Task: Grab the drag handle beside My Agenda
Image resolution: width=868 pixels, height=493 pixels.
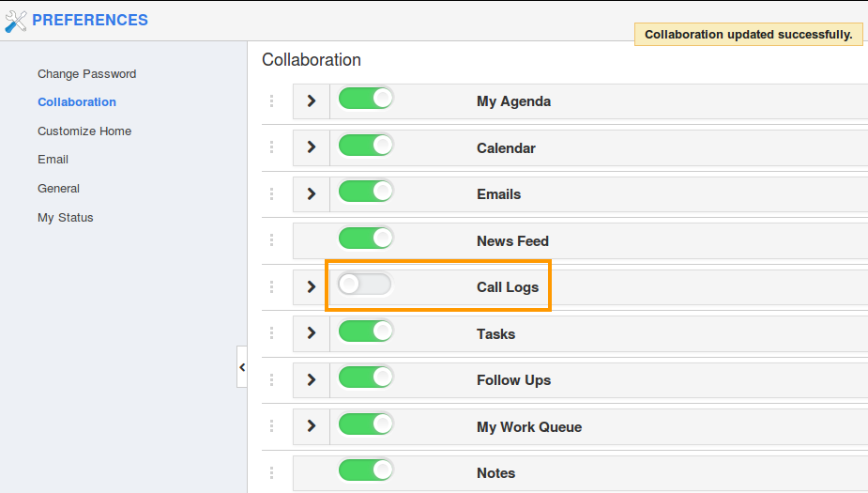Action: (x=271, y=100)
